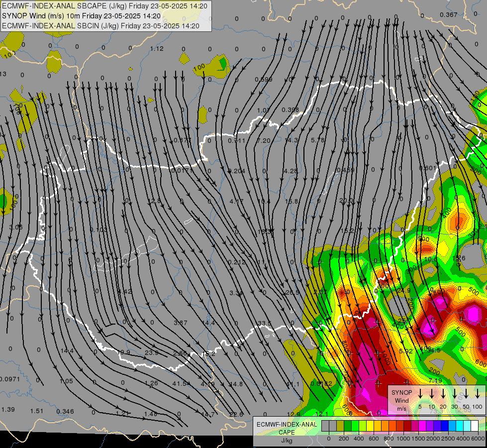Click the 50 m/s wind arrow in SYNOP legend
The width and height of the screenshot is (487, 448).
coord(466,393)
